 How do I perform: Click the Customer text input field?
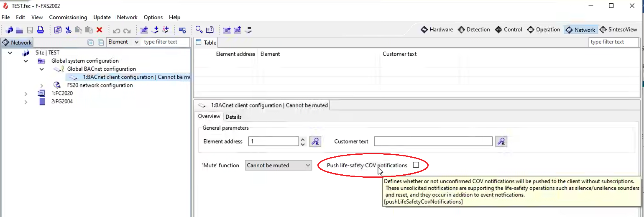433,141
